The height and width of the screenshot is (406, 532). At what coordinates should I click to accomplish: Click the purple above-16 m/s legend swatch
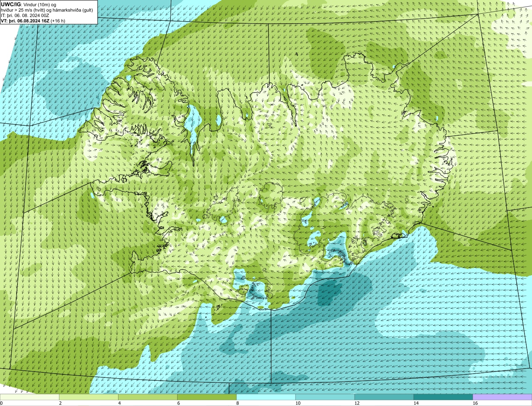502,397
